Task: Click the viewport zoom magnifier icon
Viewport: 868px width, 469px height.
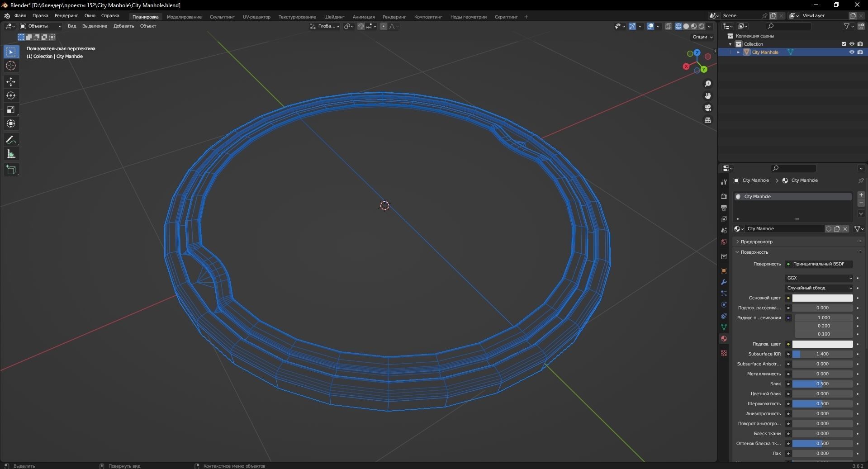Action: click(x=708, y=84)
